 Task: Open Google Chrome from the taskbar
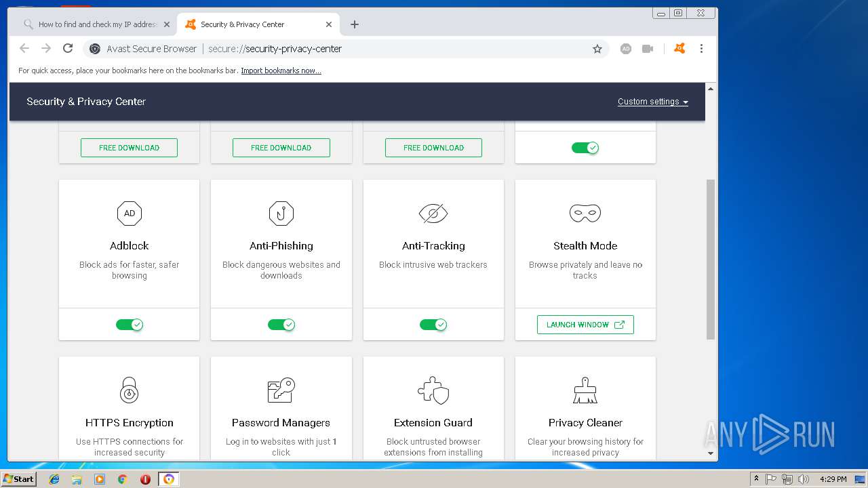[x=123, y=479]
